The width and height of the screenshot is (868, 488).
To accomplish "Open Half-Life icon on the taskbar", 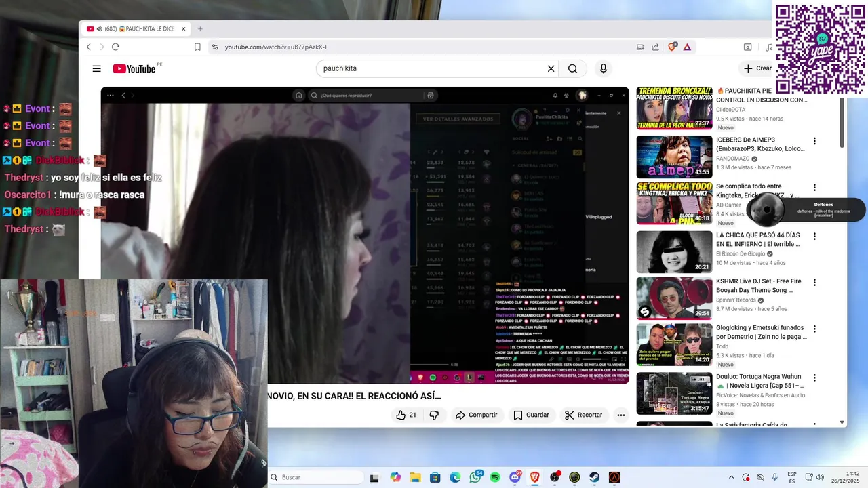I will pyautogui.click(x=614, y=477).
